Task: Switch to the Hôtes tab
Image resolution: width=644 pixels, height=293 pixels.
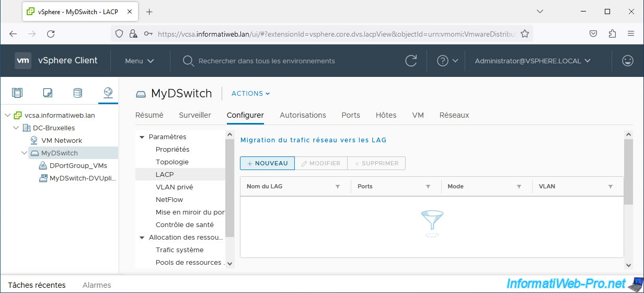Action: [x=386, y=115]
